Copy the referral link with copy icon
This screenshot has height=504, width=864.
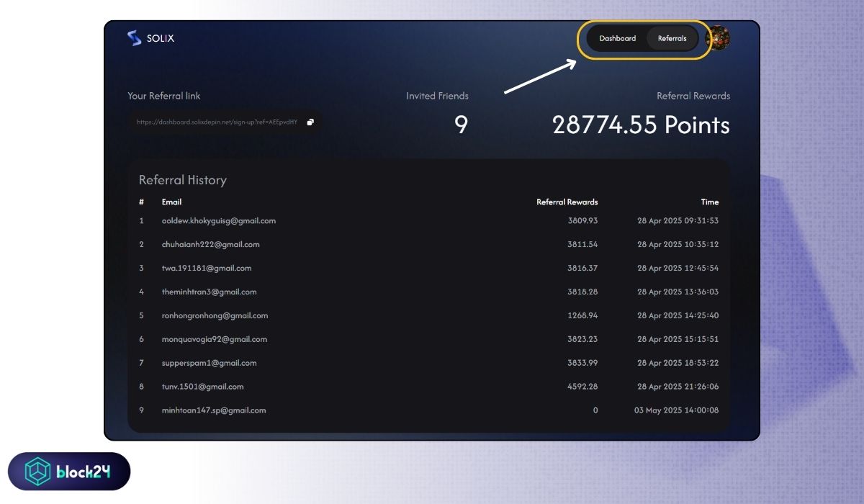click(310, 122)
